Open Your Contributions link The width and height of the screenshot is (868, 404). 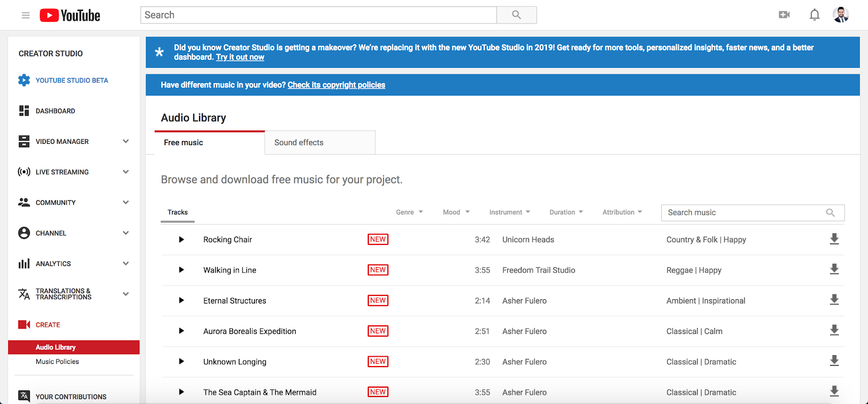71,396
